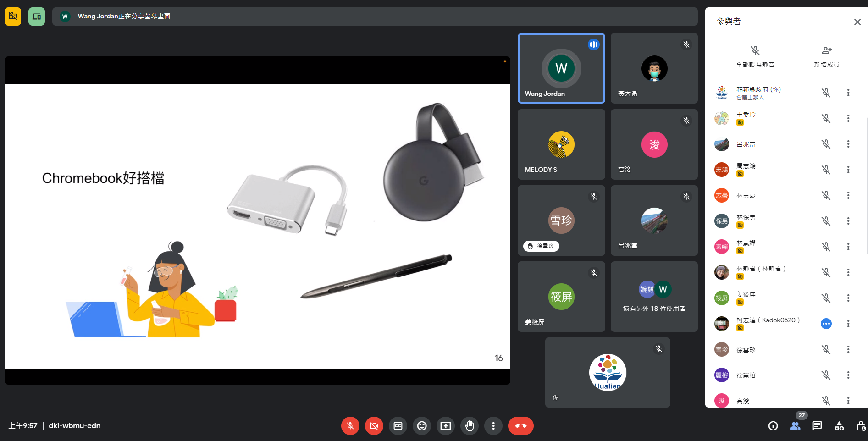Open the meeting details info icon

773,426
